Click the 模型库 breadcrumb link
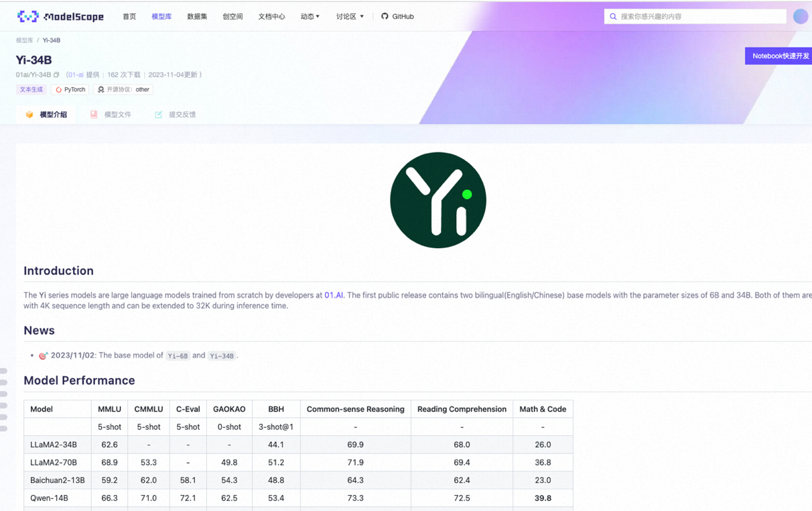The width and height of the screenshot is (812, 511). [24, 40]
